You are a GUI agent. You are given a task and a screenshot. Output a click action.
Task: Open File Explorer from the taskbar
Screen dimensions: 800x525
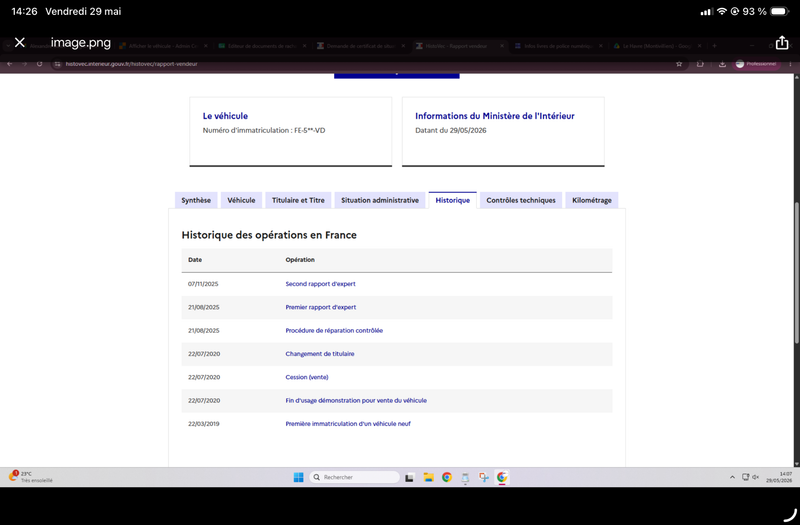pyautogui.click(x=428, y=477)
